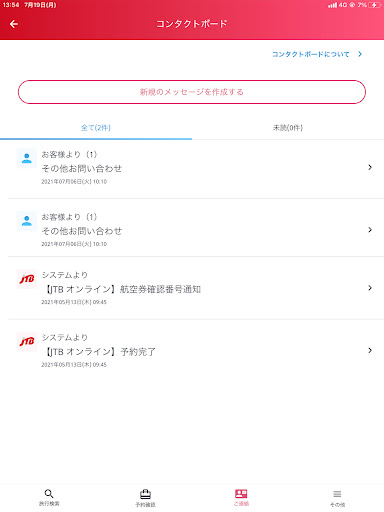Image resolution: width=384 pixels, height=512 pixels.
Task: Select ご連絡 contact card icon
Action: (x=241, y=493)
